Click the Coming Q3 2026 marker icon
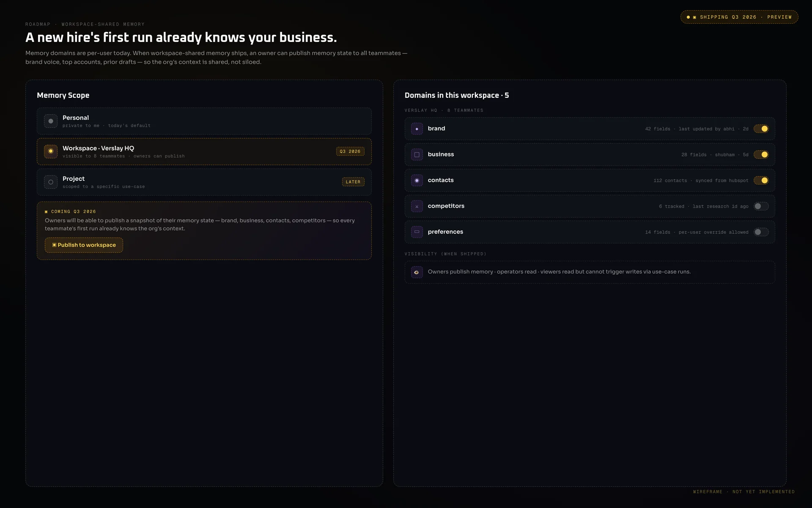The image size is (812, 508). pos(46,212)
